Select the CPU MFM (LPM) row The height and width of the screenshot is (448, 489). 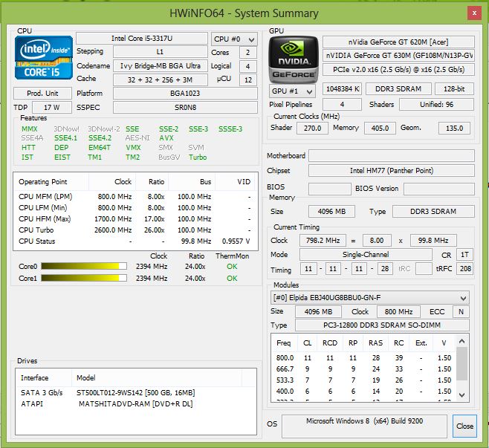(x=135, y=197)
